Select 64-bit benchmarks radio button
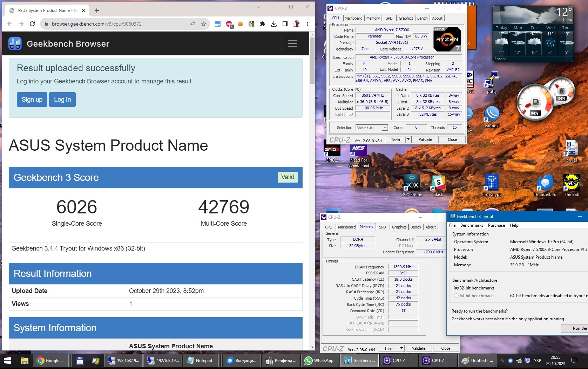The height and width of the screenshot is (369, 588). pos(456,296)
